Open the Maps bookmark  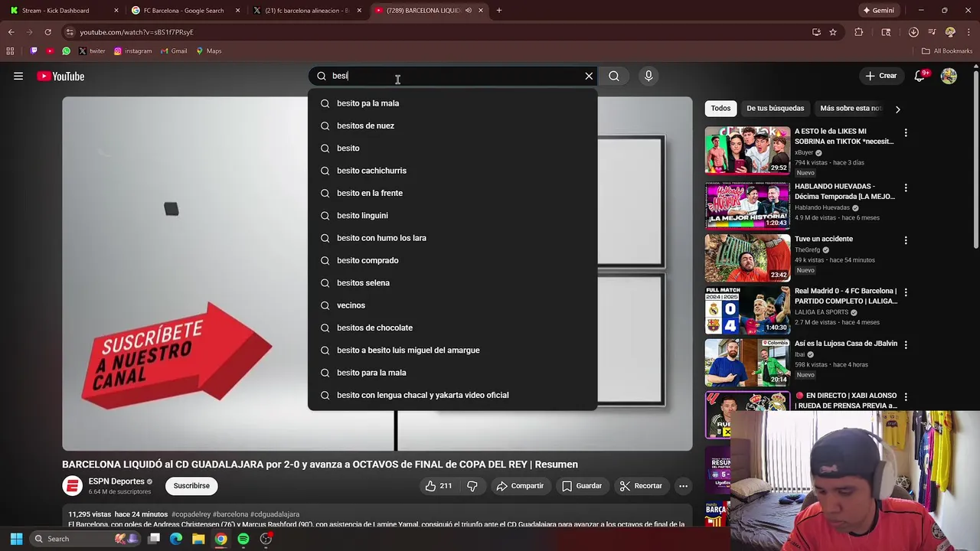tap(208, 51)
